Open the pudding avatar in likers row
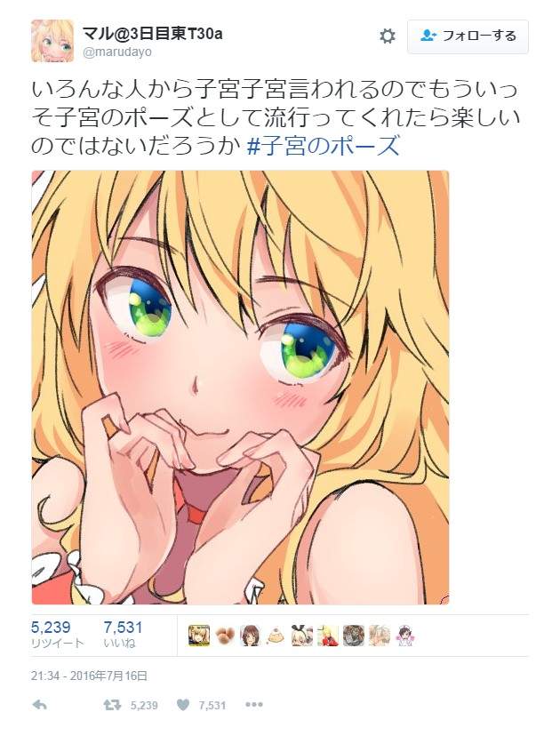Viewport: 560px width, 736px height. pyautogui.click(x=275, y=636)
